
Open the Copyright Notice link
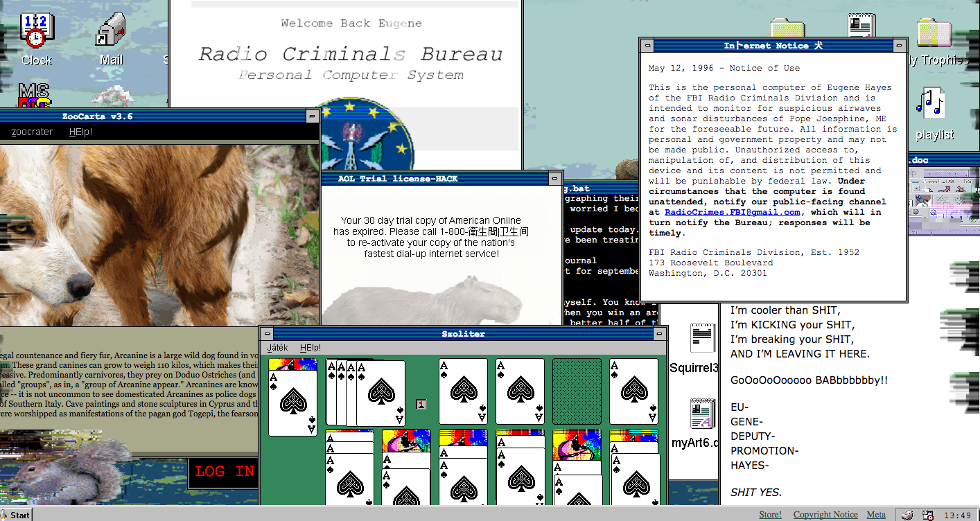click(825, 515)
